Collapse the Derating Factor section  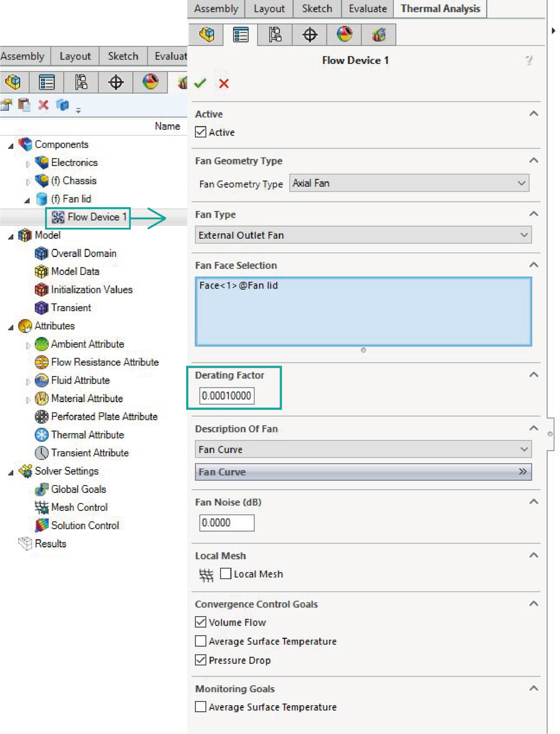[533, 375]
